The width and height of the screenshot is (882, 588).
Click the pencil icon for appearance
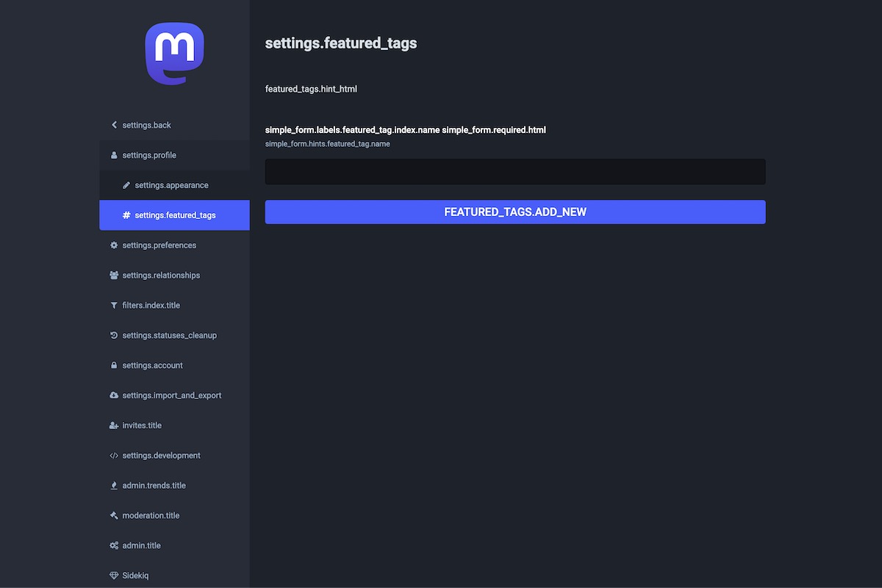click(126, 185)
